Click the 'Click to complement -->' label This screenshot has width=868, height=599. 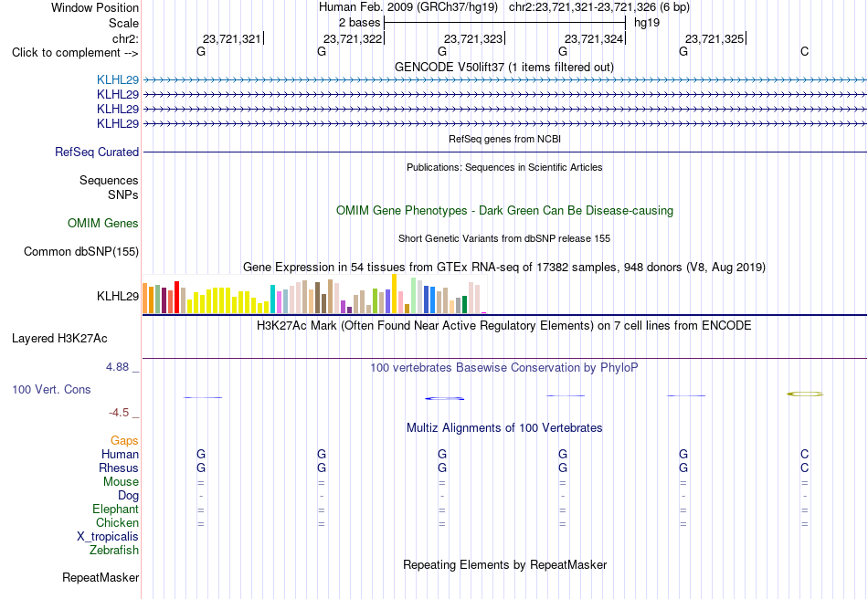click(75, 53)
